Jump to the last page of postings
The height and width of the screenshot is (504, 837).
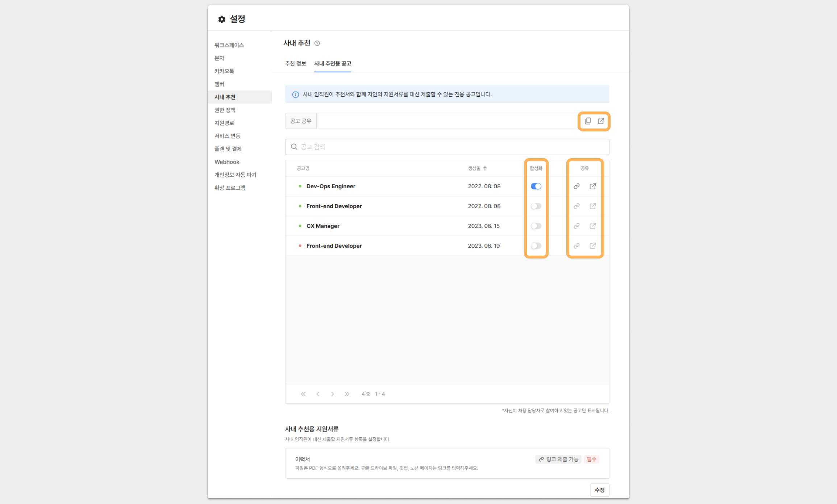[347, 394]
